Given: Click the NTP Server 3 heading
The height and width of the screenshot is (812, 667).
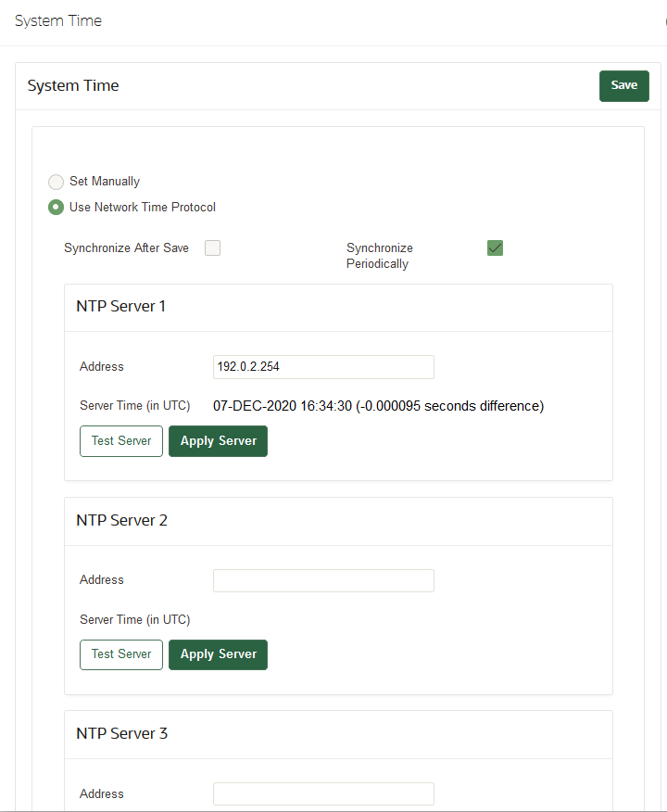Looking at the screenshot, I should [x=121, y=734].
